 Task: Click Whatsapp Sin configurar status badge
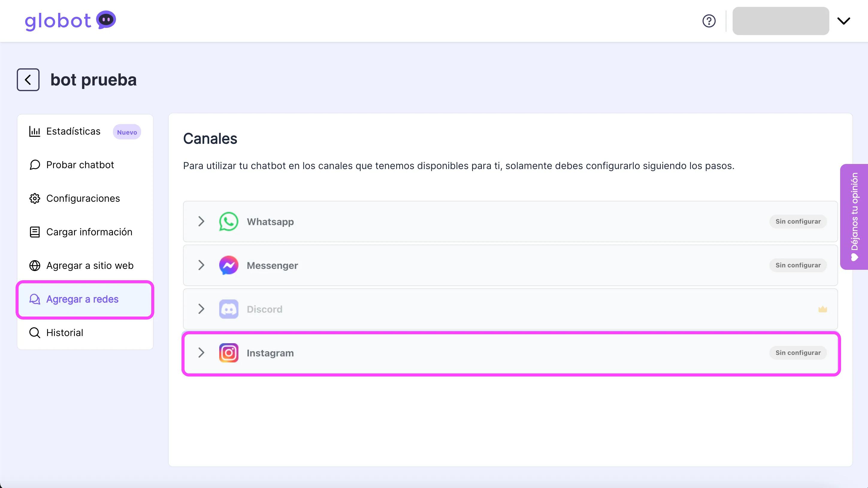[798, 222]
